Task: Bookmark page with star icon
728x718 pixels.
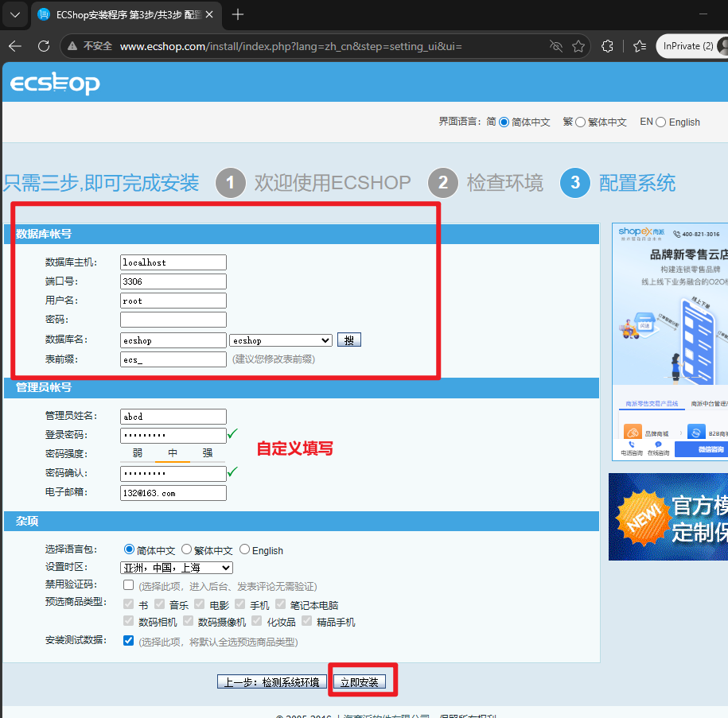Action: [x=578, y=46]
